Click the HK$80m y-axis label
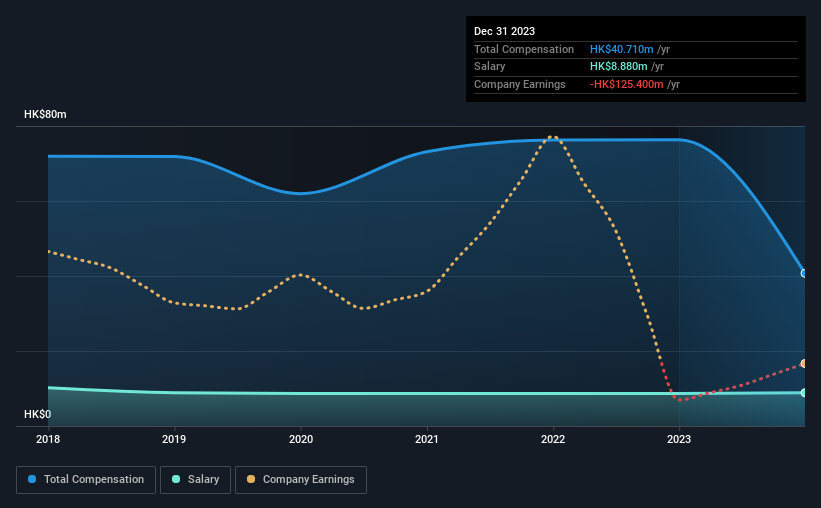821x508 pixels. pos(45,114)
